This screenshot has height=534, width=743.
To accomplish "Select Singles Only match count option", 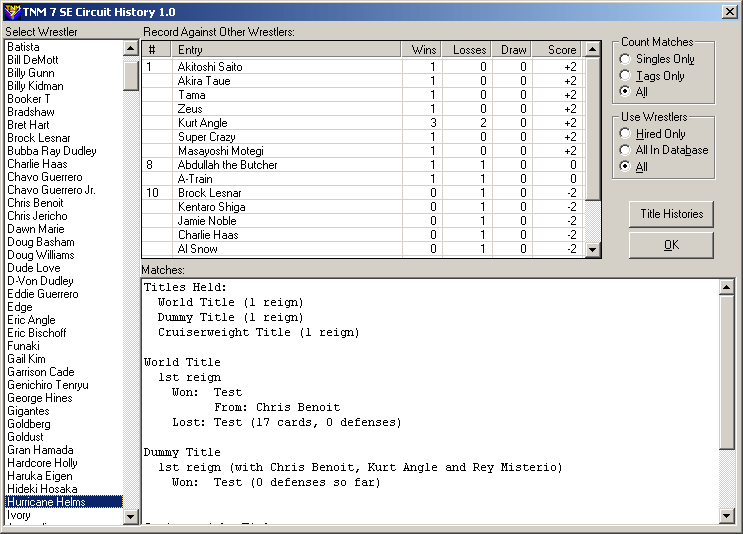I will point(626,59).
